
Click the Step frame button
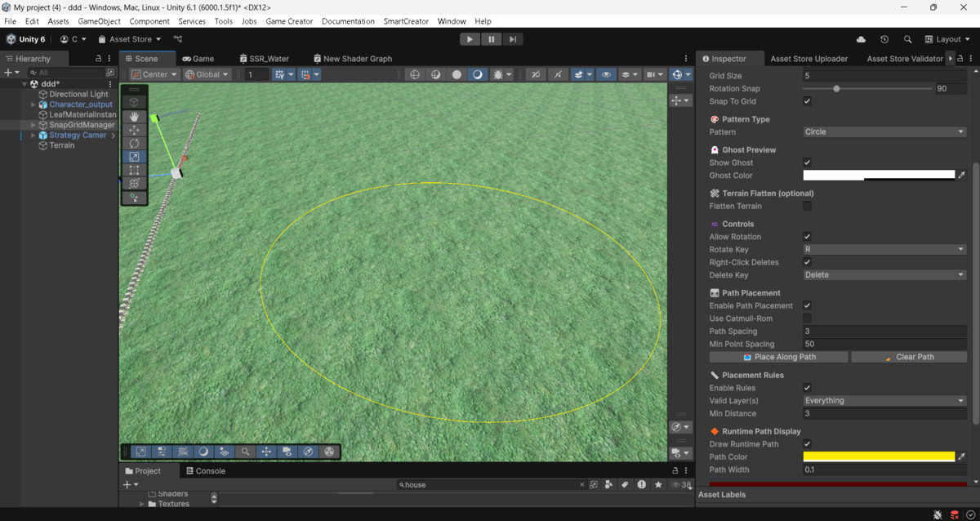point(512,39)
